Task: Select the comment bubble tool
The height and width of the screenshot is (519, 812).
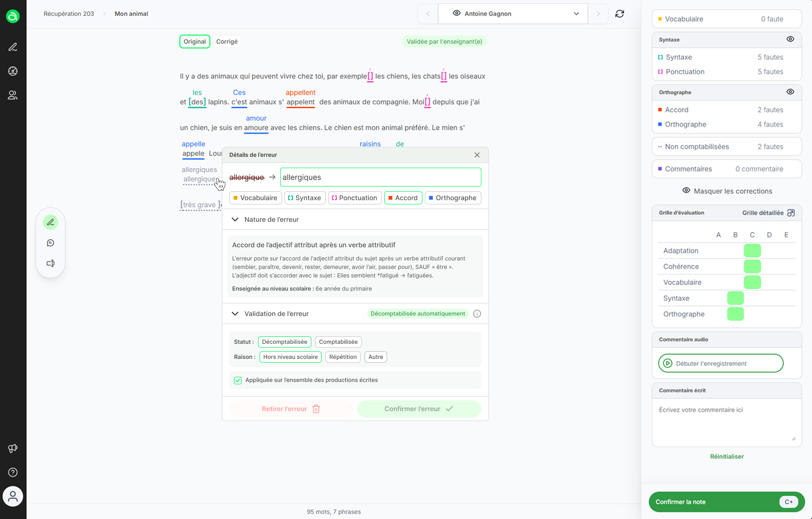Action: [x=50, y=243]
